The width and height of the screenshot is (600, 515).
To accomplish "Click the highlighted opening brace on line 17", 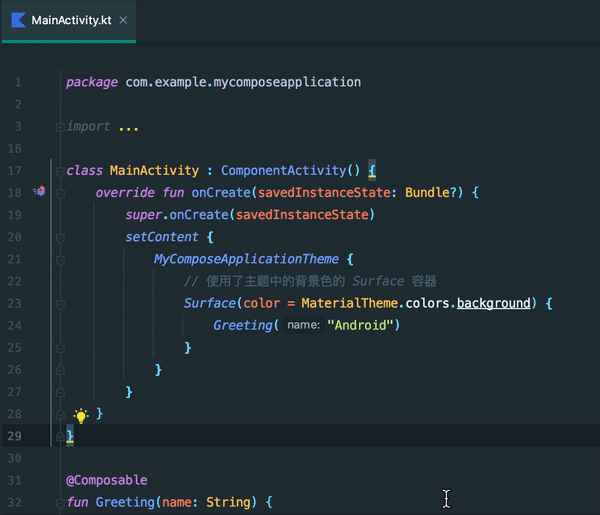I will point(372,170).
